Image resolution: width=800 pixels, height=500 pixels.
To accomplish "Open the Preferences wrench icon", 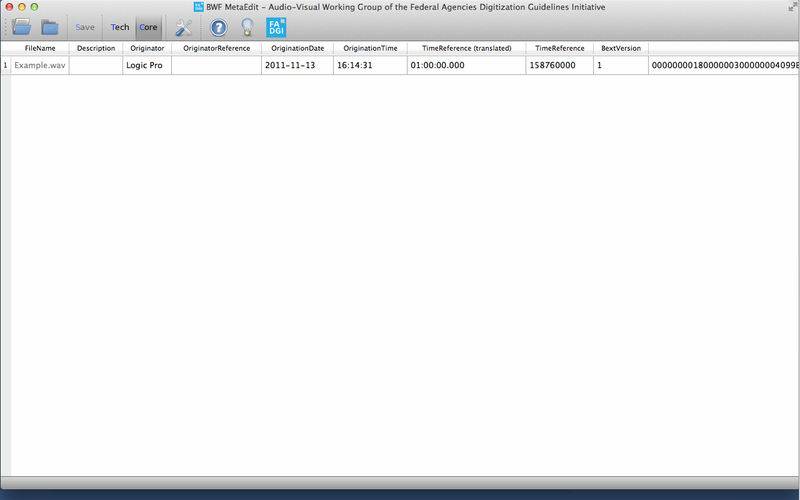I will click(x=183, y=27).
